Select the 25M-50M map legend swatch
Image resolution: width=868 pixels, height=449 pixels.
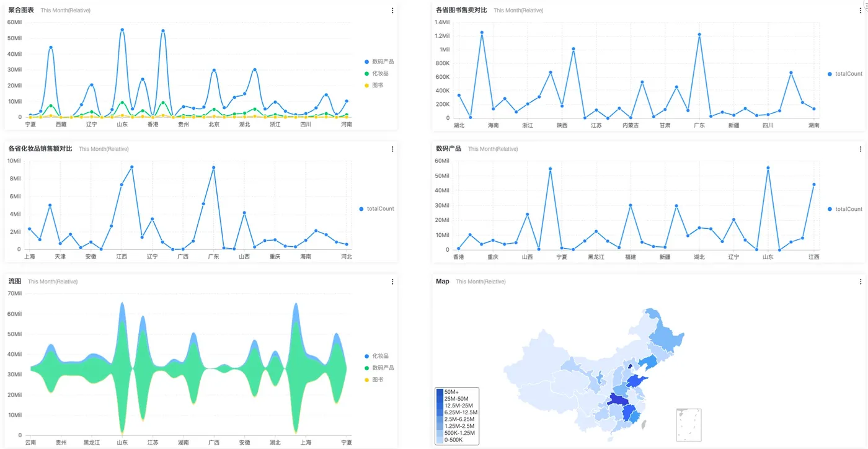pyautogui.click(x=440, y=399)
